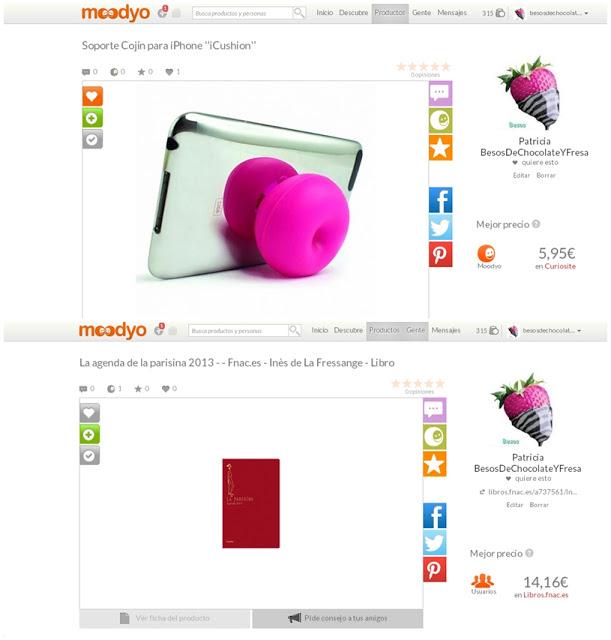Screen dimensions: 611x640
Task: Click the top search products input field
Action: click(242, 13)
